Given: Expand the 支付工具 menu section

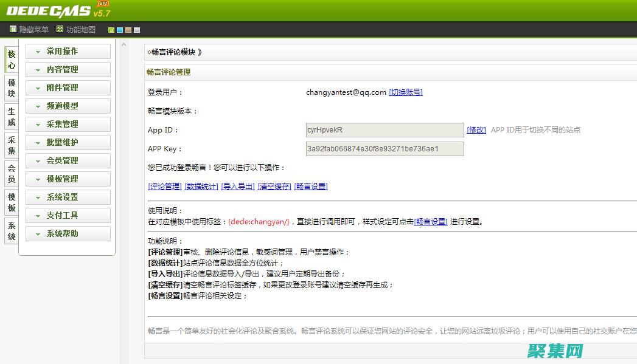Looking at the screenshot, I should click(x=68, y=215).
